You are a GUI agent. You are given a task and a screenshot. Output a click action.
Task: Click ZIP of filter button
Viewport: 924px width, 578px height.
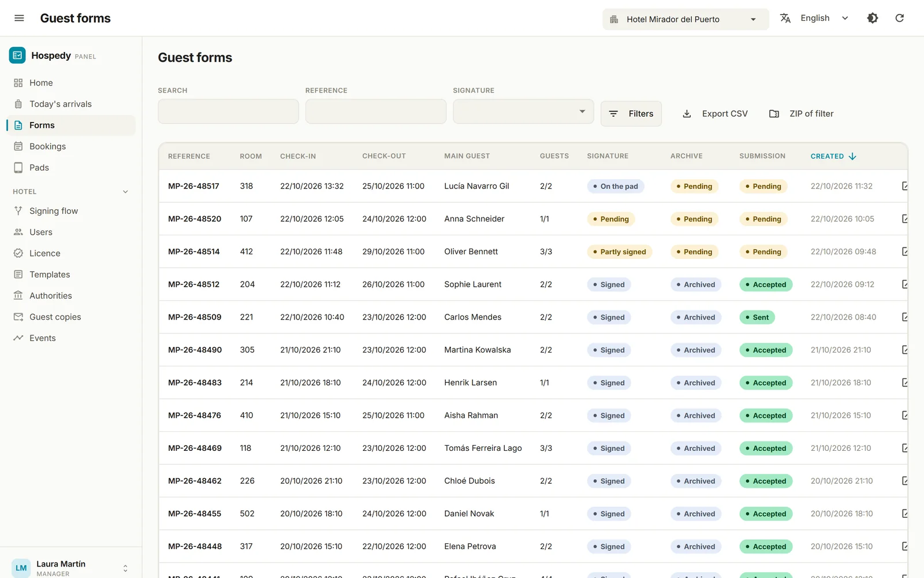pyautogui.click(x=801, y=114)
